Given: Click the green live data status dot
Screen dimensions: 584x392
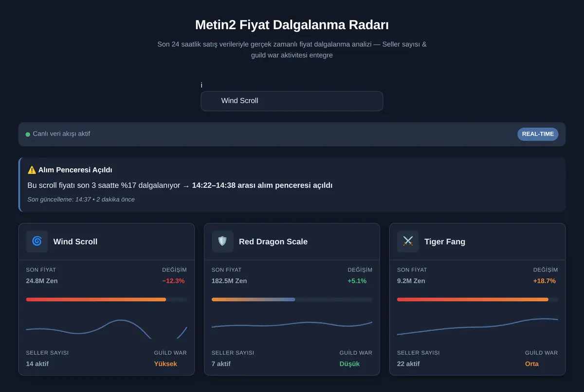Looking at the screenshot, I should coord(28,134).
